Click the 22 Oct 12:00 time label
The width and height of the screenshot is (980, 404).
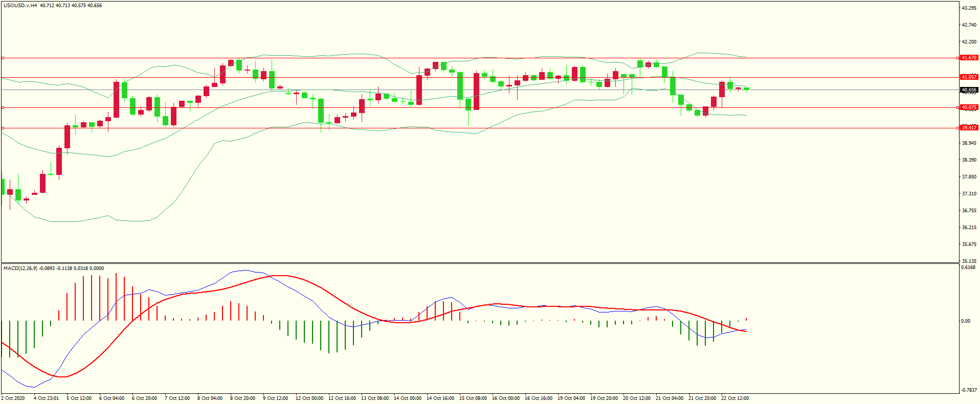tap(735, 398)
